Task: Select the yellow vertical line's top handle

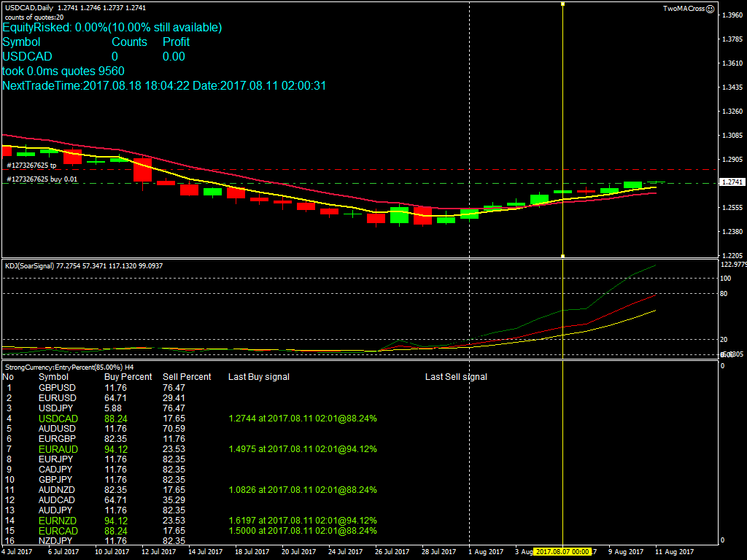Action: [562, 4]
